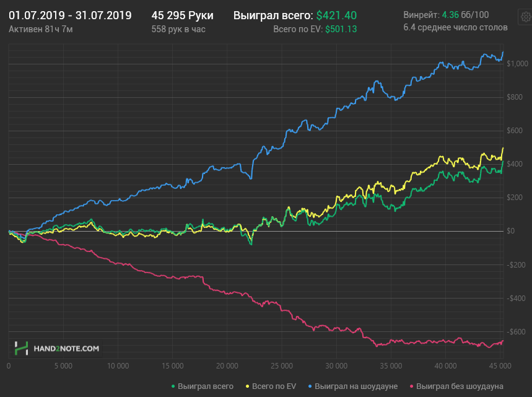Screen dimensions: 532x397
Task: Click the $600 y-axis label
Action: (515, 131)
